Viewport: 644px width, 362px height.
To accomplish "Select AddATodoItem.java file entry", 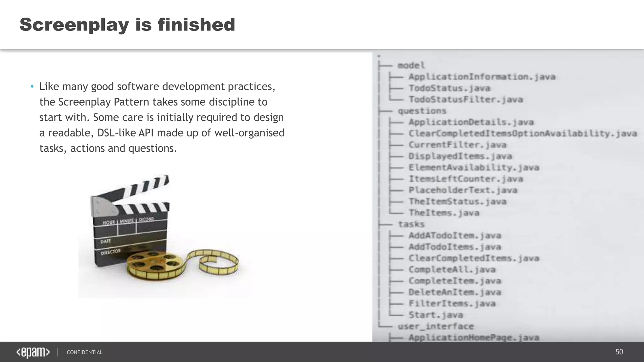I will tap(455, 235).
